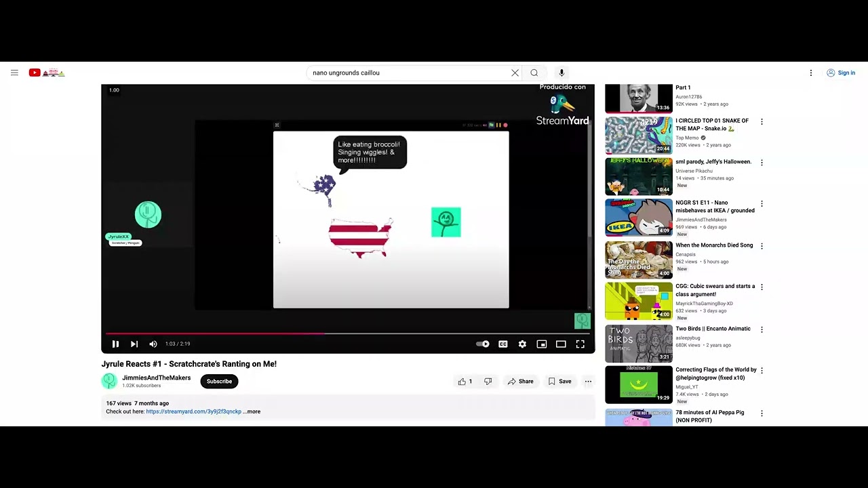The height and width of the screenshot is (488, 868).
Task: Visit the Cenapsis channel name
Action: point(686,254)
